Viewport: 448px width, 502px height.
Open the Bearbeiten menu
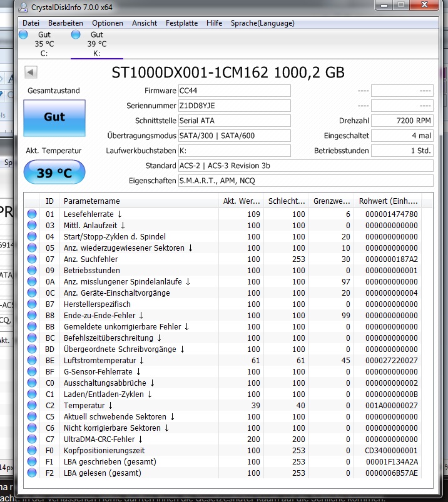tap(66, 23)
